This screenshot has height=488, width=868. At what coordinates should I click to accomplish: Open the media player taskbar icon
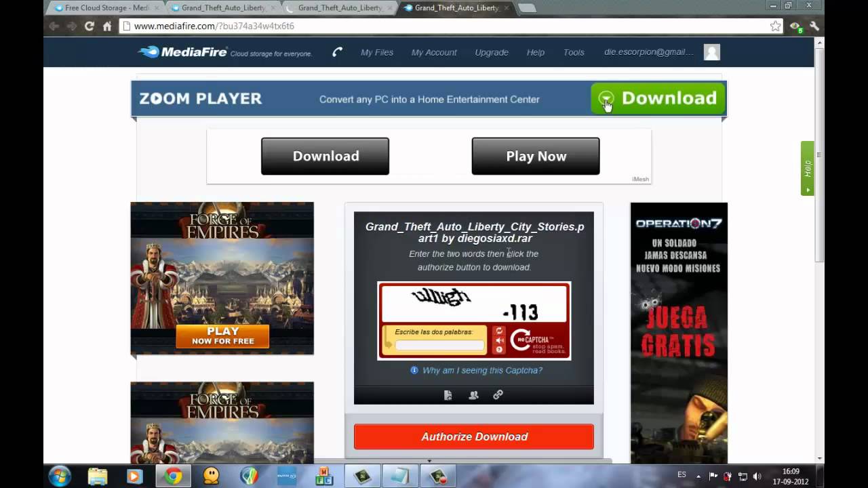tap(134, 476)
